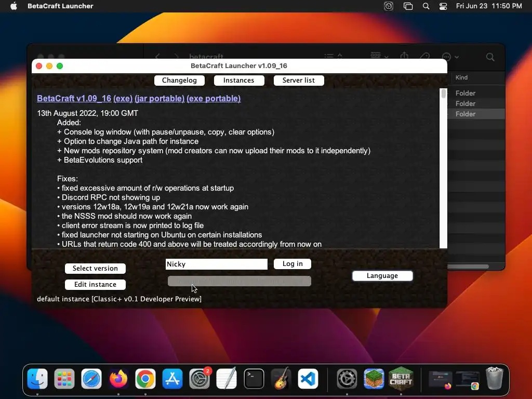Click the Finder window's tag icon

424,56
